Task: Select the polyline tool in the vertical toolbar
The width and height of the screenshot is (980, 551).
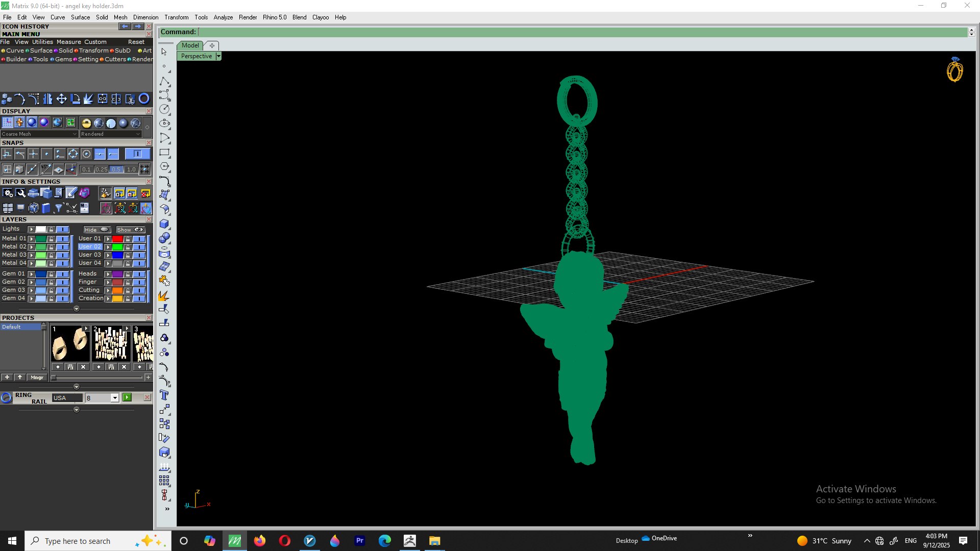Action: (x=164, y=82)
